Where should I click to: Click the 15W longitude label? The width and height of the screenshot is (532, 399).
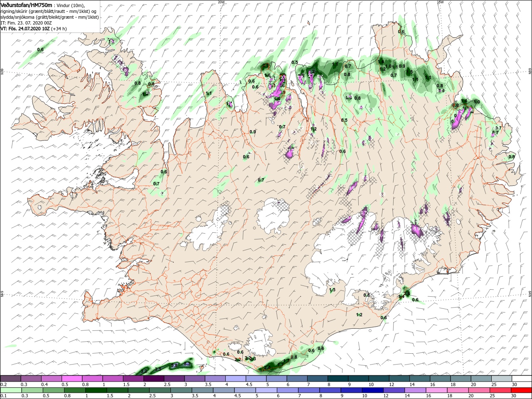440,2
